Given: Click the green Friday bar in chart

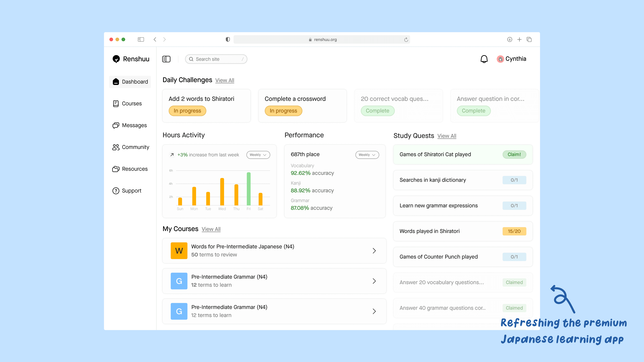Looking at the screenshot, I should pos(249,189).
